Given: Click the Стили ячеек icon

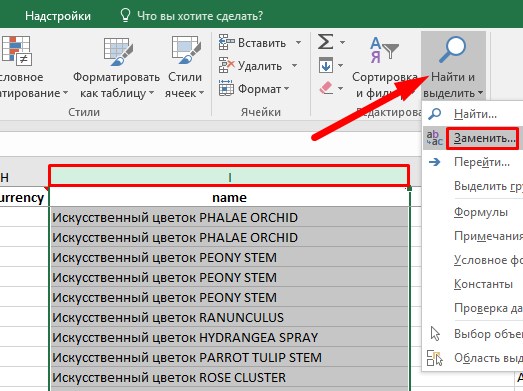Looking at the screenshot, I should click(x=186, y=50).
